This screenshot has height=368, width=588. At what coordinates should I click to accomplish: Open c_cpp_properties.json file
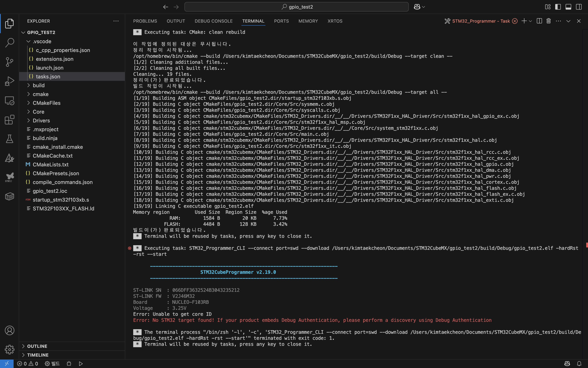pyautogui.click(x=72, y=50)
